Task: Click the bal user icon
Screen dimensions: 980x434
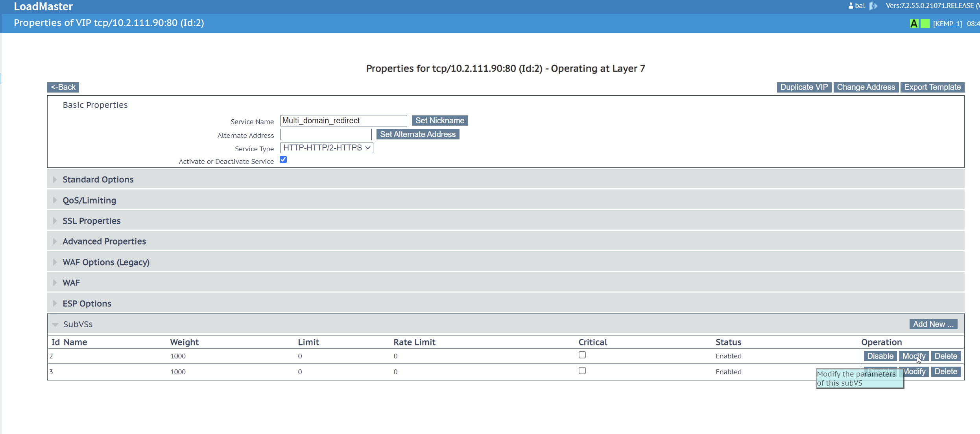Action: (851, 6)
